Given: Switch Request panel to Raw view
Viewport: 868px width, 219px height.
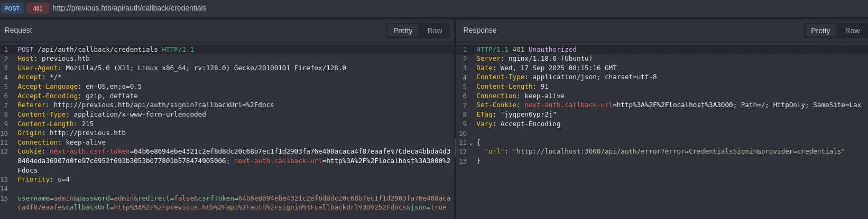Looking at the screenshot, I should point(435,31).
